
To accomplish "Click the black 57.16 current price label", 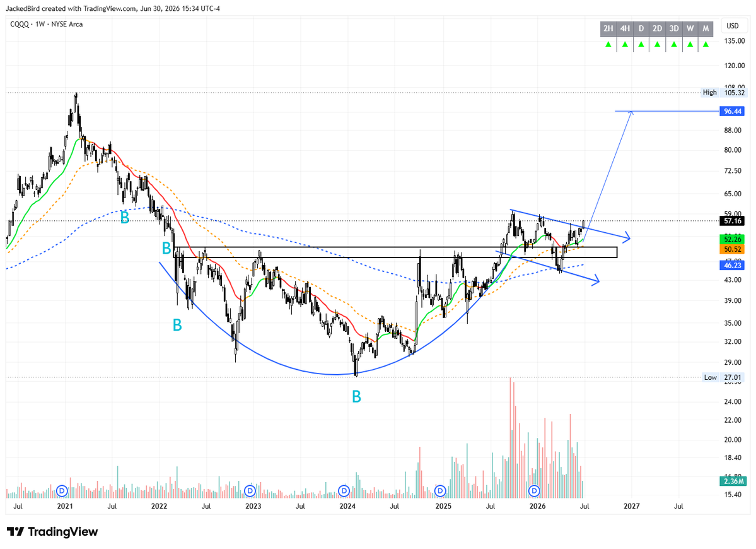I will pyautogui.click(x=733, y=221).
